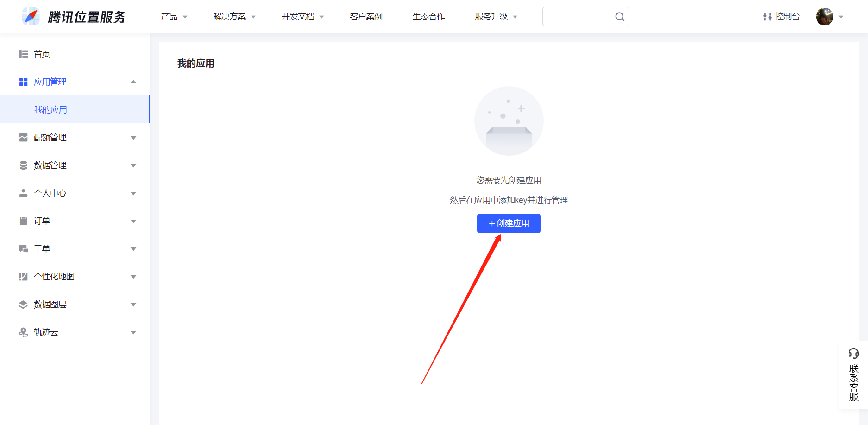Focus the top search input field
Screen dimensions: 868x425
(577, 17)
